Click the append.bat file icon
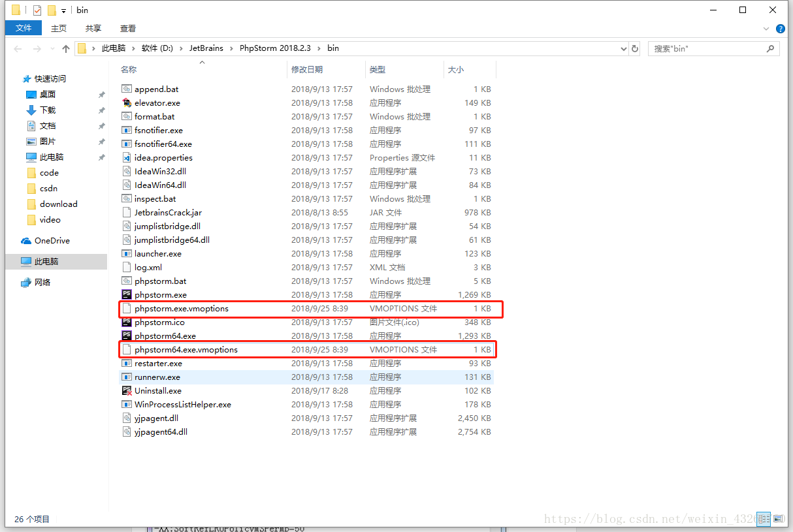This screenshot has width=793, height=532. 127,89
